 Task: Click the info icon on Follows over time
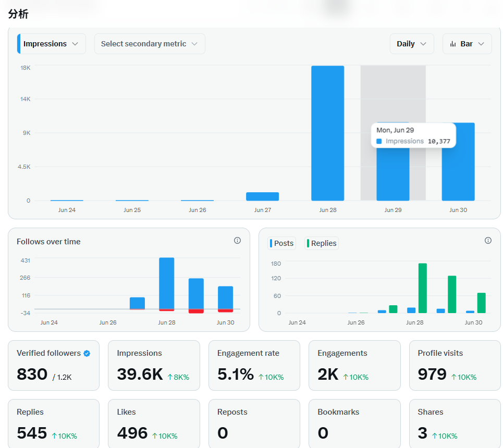point(237,241)
